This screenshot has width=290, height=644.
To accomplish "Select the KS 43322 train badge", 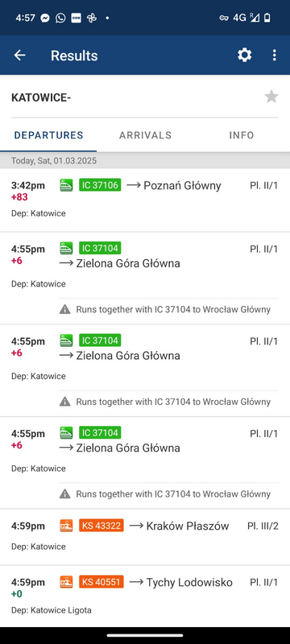I will (101, 526).
